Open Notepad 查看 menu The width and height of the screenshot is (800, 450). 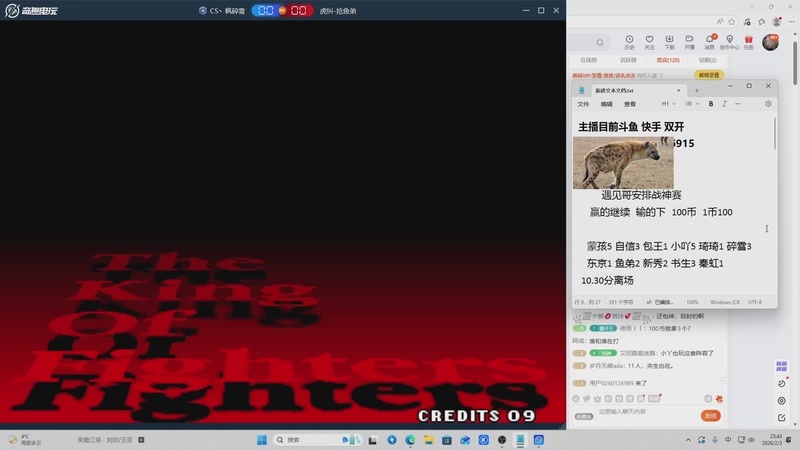tap(630, 104)
